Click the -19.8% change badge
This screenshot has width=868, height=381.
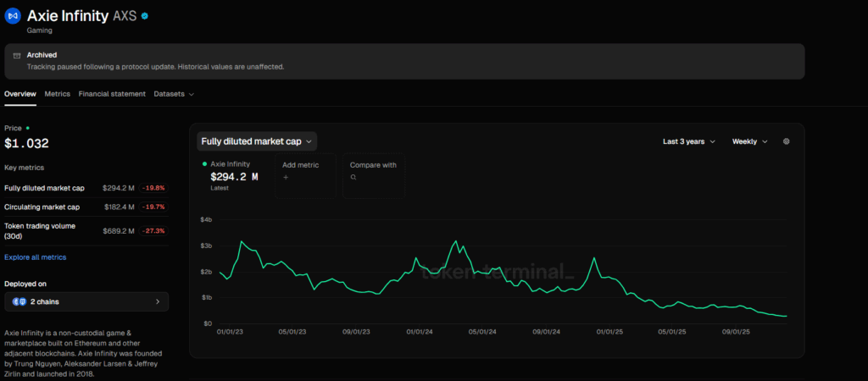153,188
